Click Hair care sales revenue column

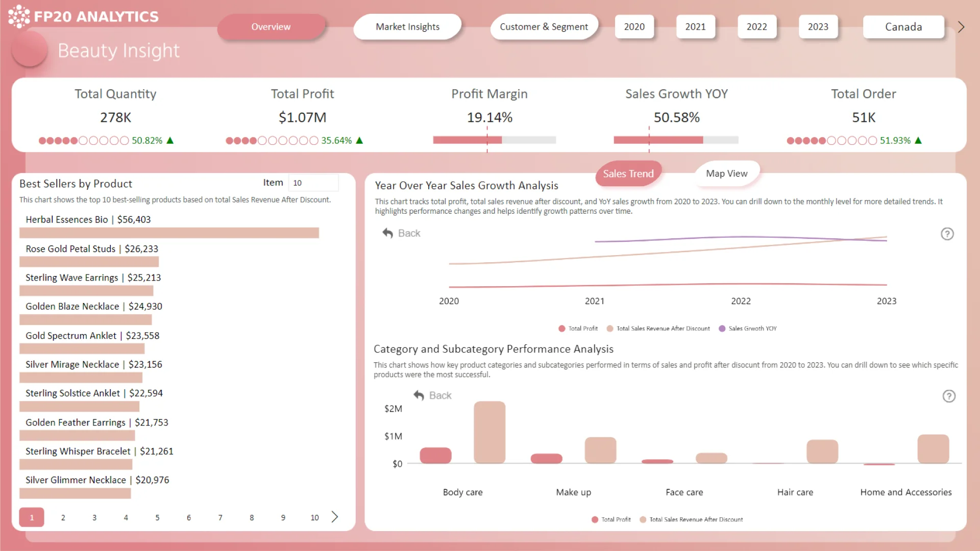[822, 452]
